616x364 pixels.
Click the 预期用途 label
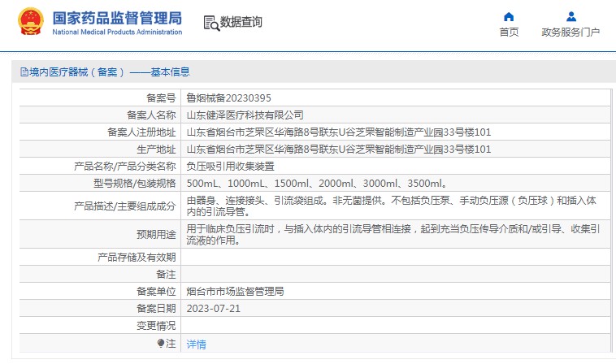(x=156, y=235)
